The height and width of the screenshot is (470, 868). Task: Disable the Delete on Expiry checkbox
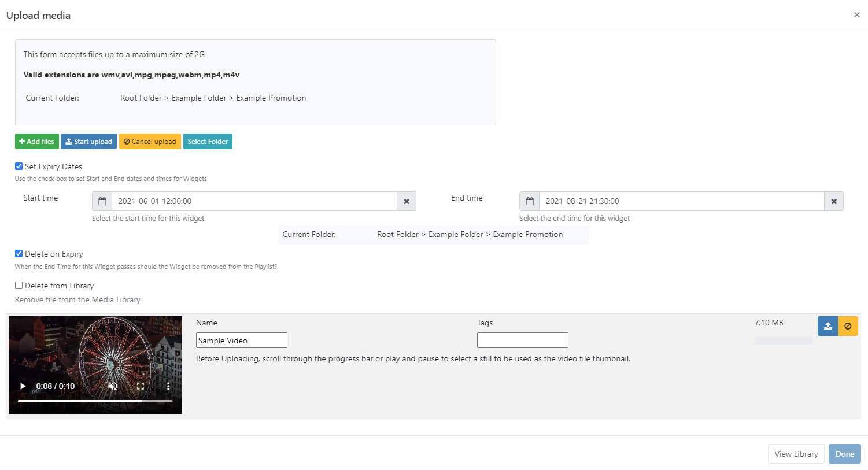[19, 254]
